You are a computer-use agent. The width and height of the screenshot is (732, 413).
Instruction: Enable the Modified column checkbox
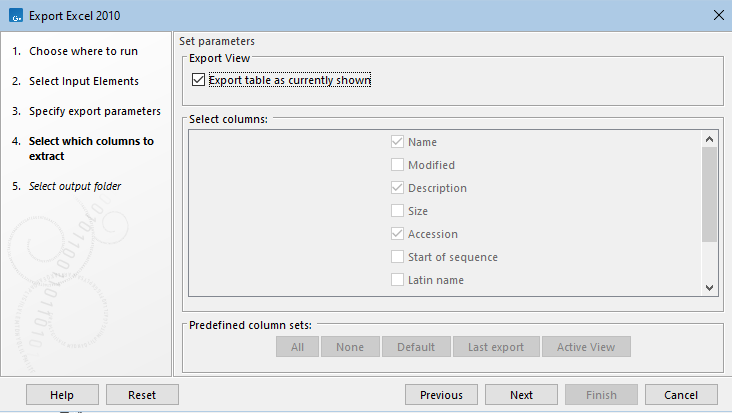click(x=398, y=165)
